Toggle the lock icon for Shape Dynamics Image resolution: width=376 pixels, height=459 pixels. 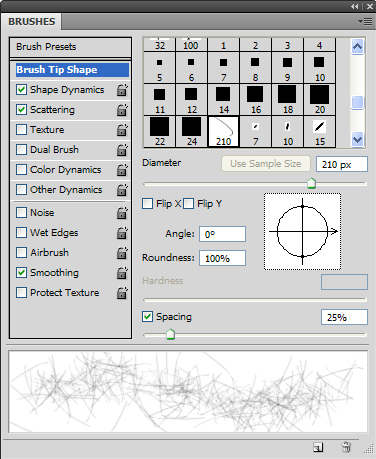122,90
